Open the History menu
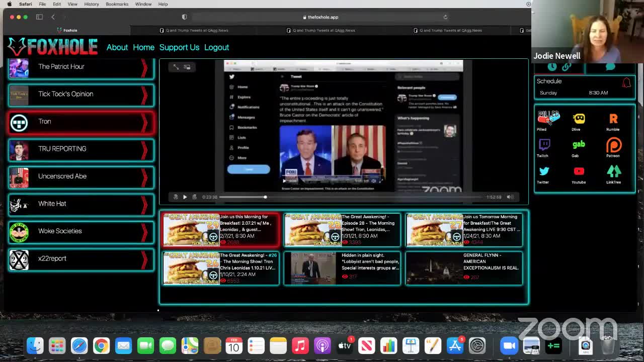This screenshot has width=644, height=362. click(92, 4)
